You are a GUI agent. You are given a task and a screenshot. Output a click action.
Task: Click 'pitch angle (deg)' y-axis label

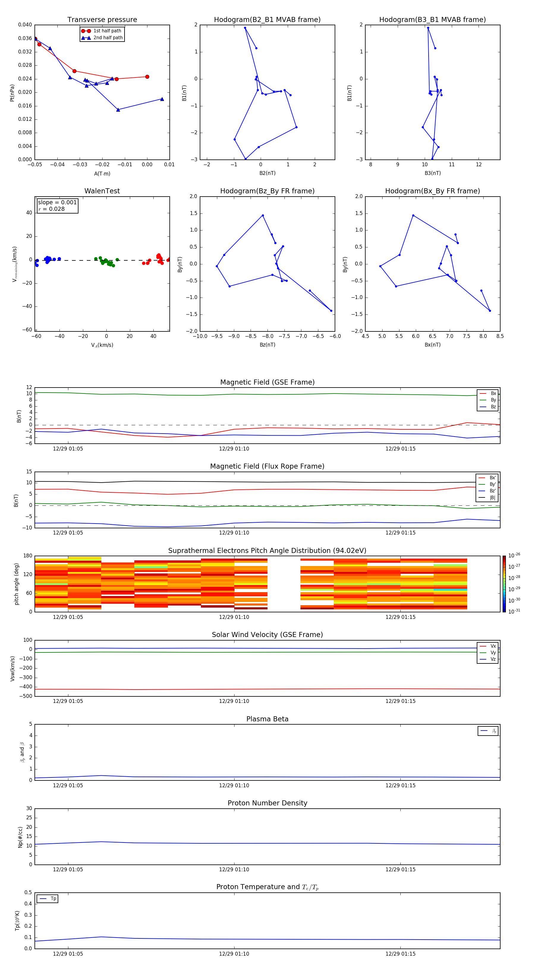point(16,584)
